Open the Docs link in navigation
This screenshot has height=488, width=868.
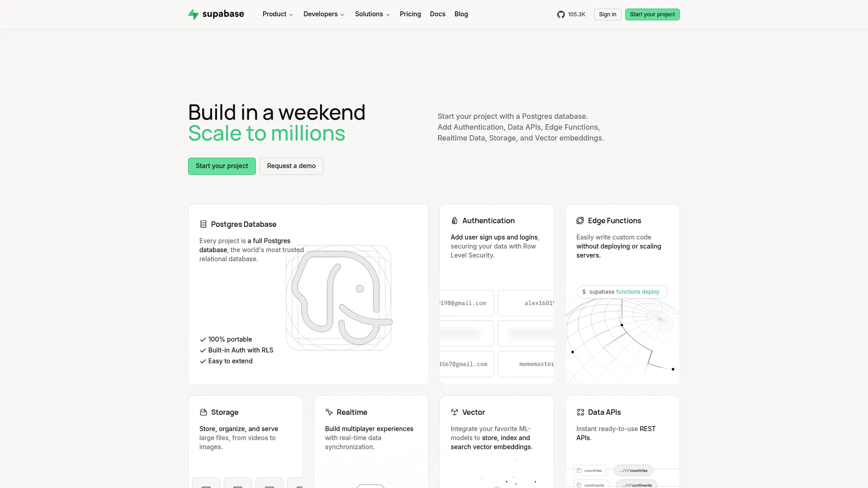[438, 14]
